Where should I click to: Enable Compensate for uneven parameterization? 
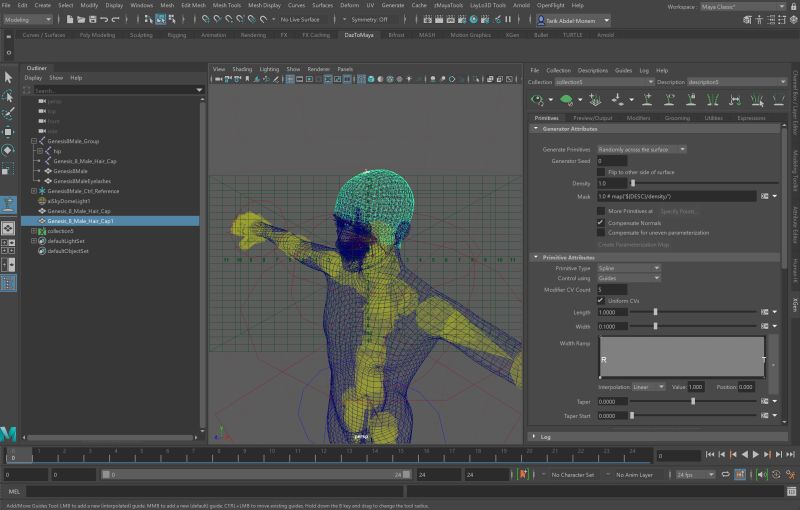point(601,233)
